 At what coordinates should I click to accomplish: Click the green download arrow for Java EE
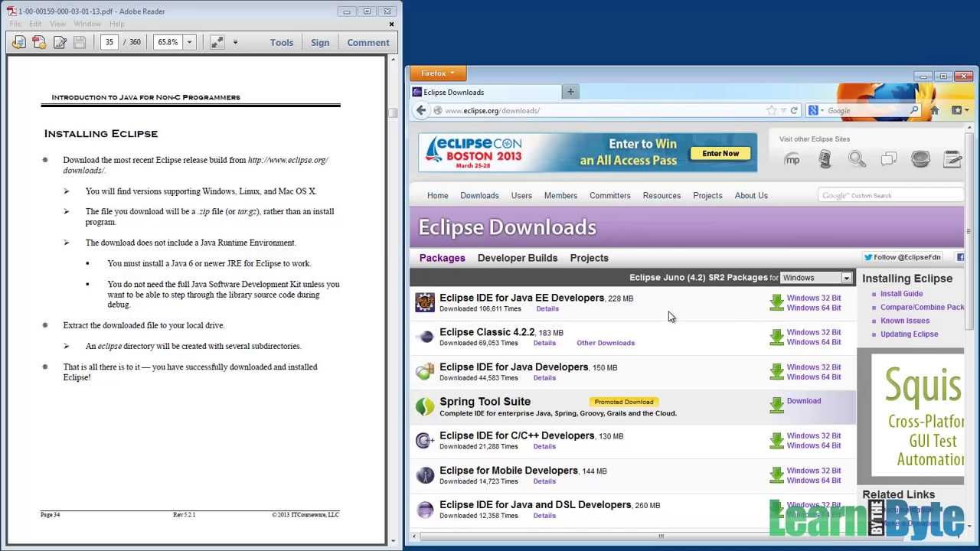pos(776,302)
